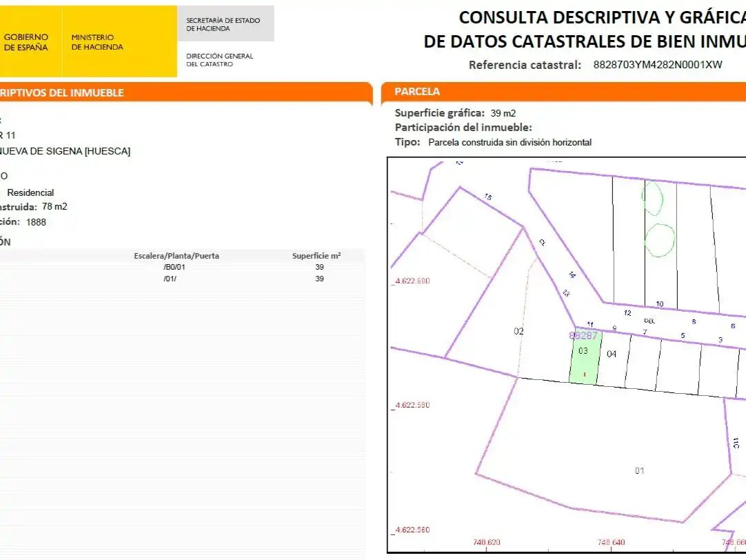Image resolution: width=746 pixels, height=560 pixels.
Task: Click the 'Escalera/Planta/Puerta' column header
Action: click(177, 256)
